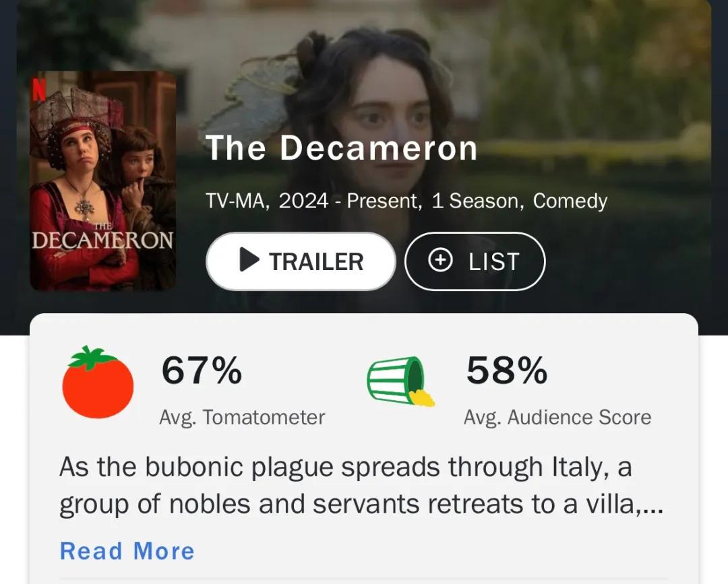
Task: Click the plus circle icon beside LIST
Action: click(x=440, y=261)
